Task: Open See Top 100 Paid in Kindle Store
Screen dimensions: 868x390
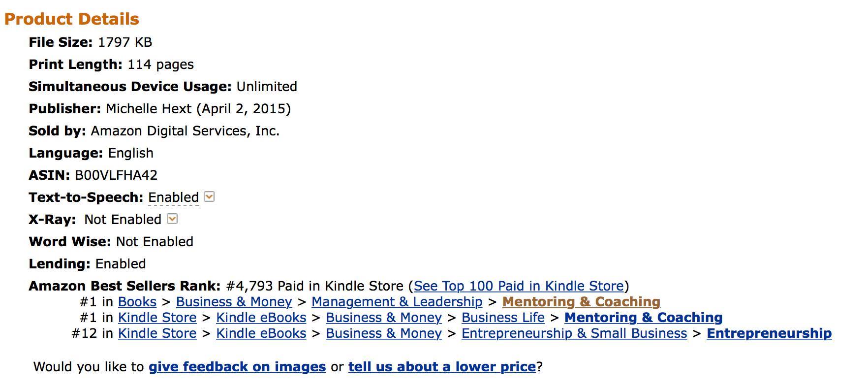Action: pos(519,286)
